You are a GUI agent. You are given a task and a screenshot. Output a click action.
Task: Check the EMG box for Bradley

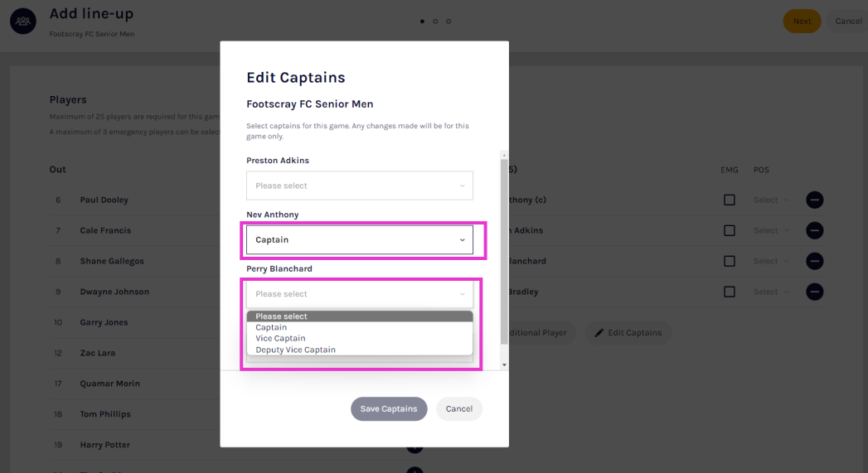pos(729,292)
